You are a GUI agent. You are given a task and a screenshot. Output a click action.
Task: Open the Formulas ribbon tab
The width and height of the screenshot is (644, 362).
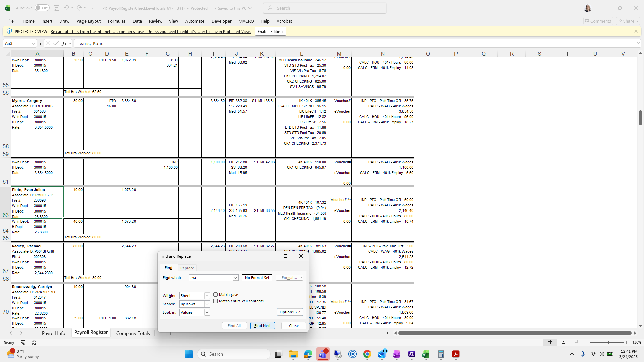117,21
